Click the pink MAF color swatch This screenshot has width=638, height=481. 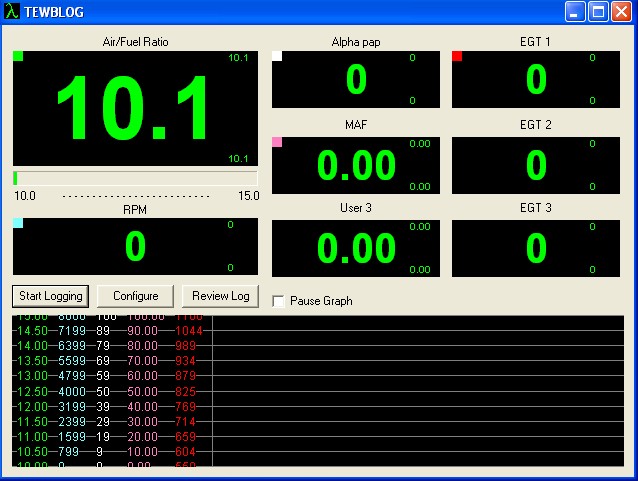[277, 142]
